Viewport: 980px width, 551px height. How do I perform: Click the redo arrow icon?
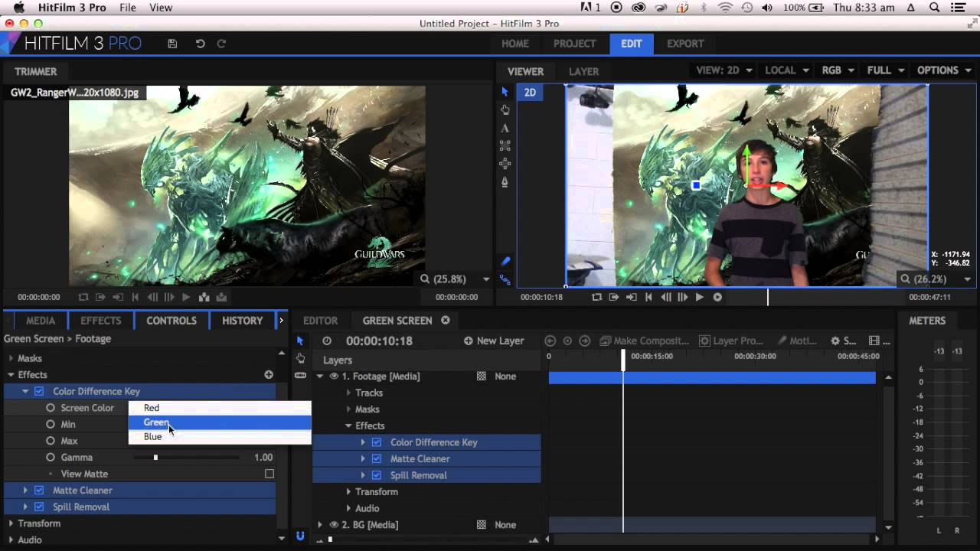(x=221, y=44)
